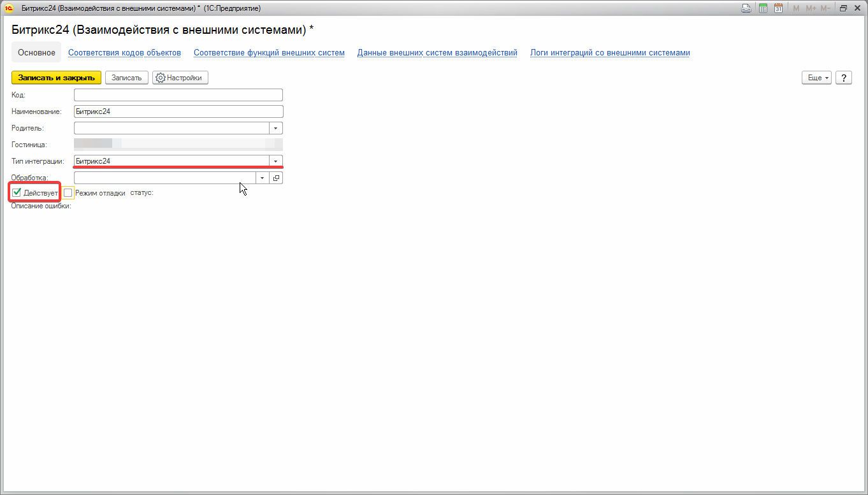Focus the Код input field
Viewport: 868px width, 495px height.
(178, 95)
